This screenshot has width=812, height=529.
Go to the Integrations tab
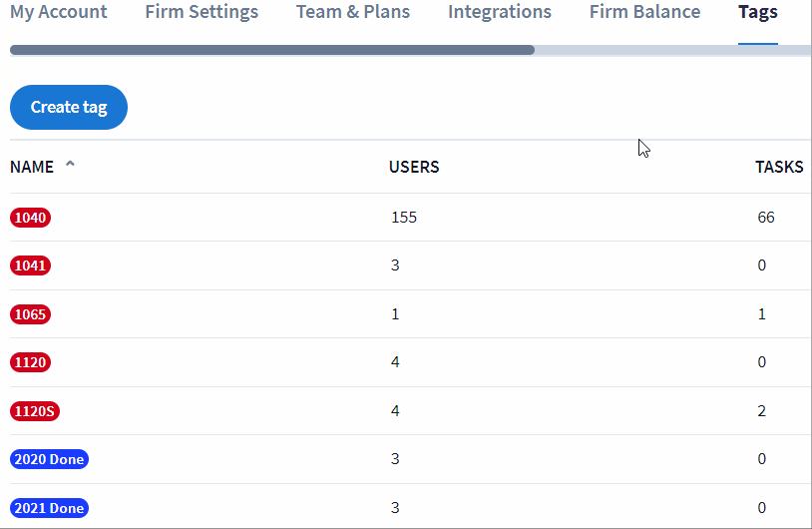click(x=499, y=13)
